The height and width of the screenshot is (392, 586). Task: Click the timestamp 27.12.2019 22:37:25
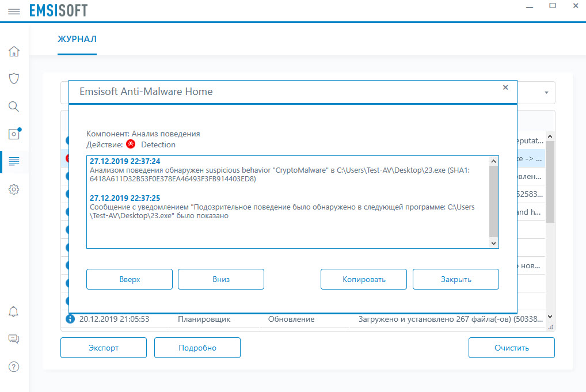(125, 198)
